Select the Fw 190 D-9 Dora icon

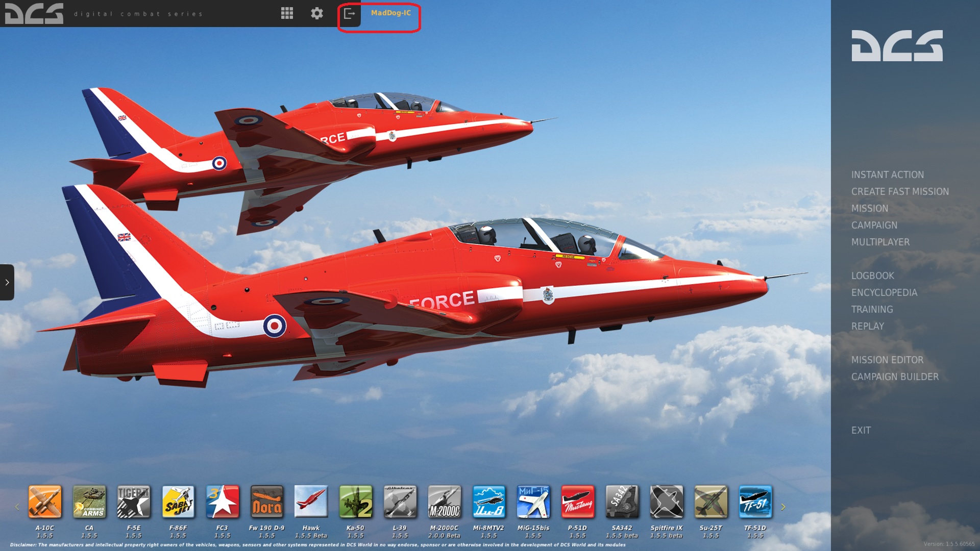267,502
